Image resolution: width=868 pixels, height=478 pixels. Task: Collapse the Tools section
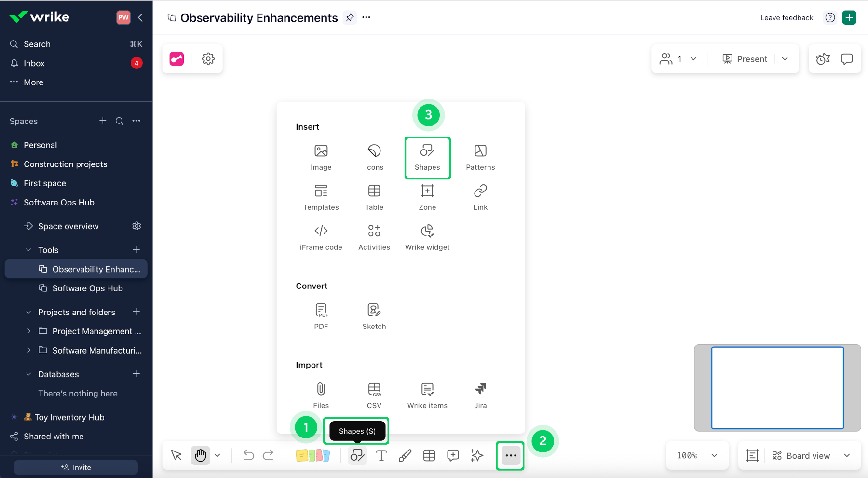[x=28, y=250]
